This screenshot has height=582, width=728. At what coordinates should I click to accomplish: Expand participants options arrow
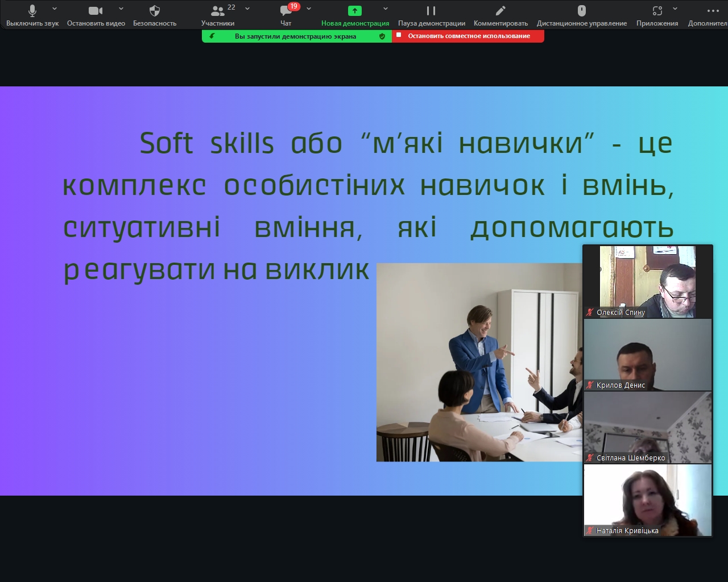pos(247,9)
